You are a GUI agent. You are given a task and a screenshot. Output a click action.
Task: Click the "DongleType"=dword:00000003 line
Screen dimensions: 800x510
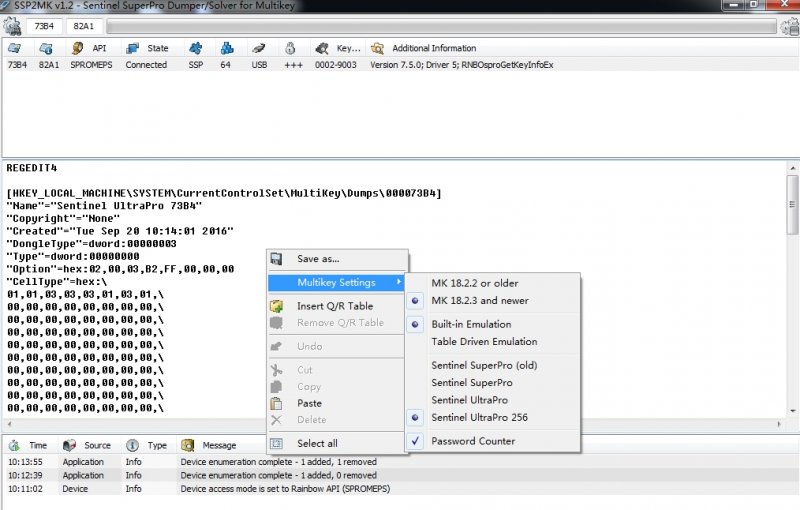click(x=91, y=244)
